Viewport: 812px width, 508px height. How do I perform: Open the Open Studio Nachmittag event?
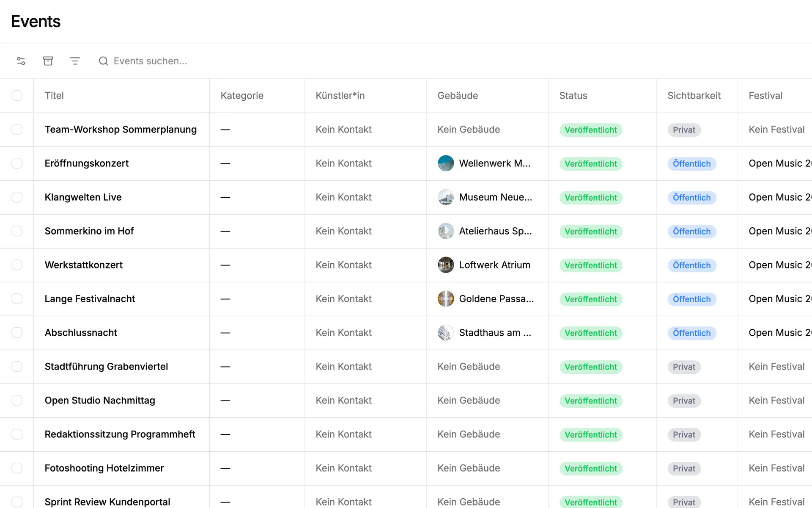[x=100, y=400]
